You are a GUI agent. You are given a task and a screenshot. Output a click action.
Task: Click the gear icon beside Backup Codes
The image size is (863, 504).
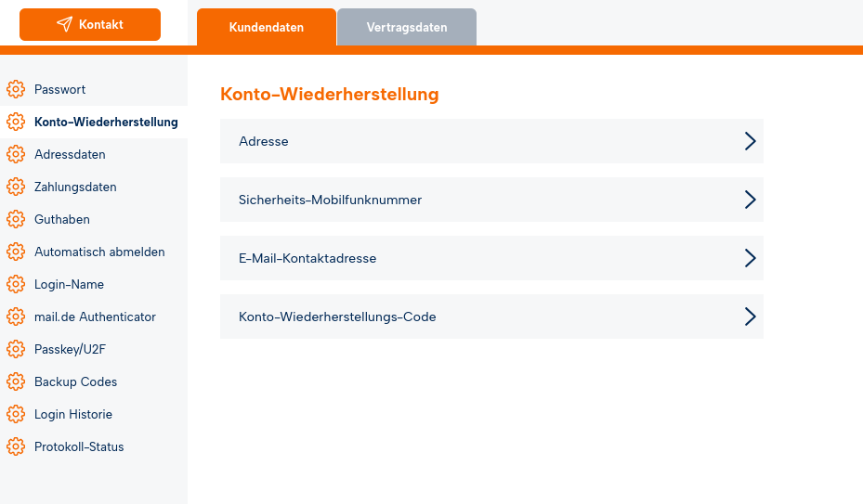click(x=15, y=381)
